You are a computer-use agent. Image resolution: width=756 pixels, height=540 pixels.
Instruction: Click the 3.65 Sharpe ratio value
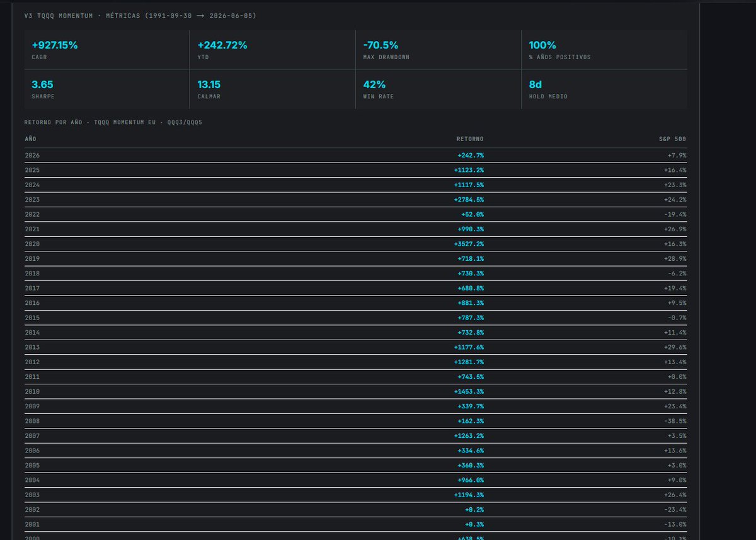(x=42, y=84)
